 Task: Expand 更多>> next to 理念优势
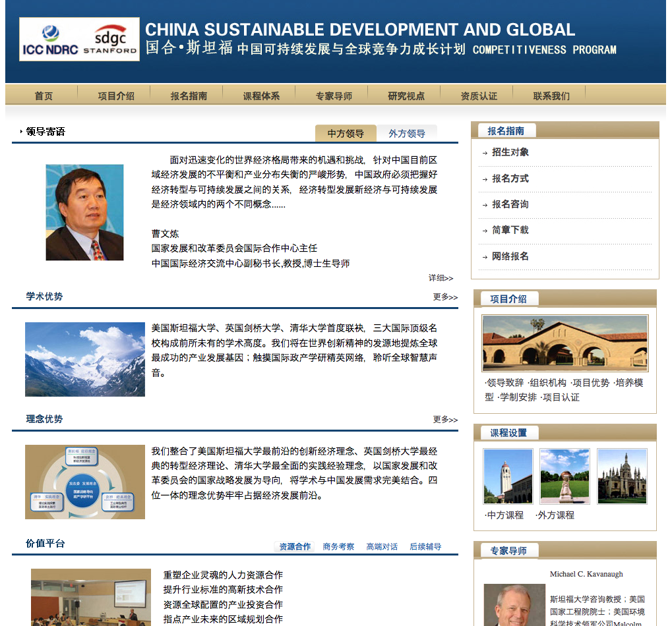click(445, 420)
